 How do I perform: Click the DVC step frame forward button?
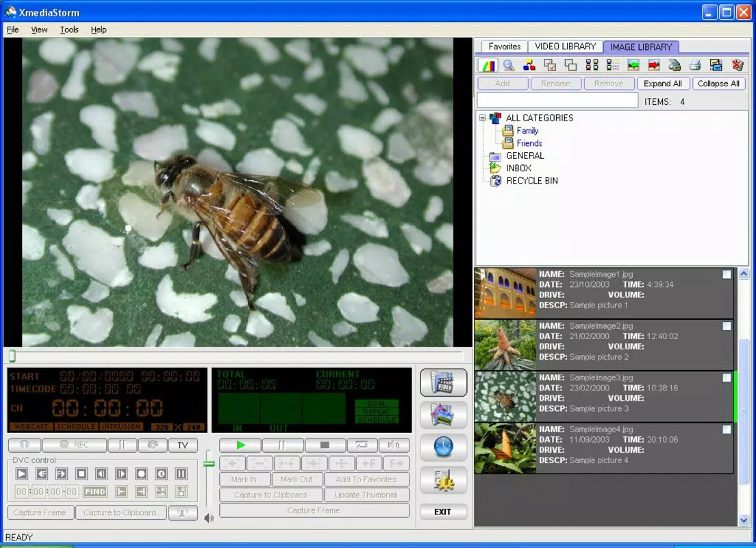pyautogui.click(x=121, y=474)
